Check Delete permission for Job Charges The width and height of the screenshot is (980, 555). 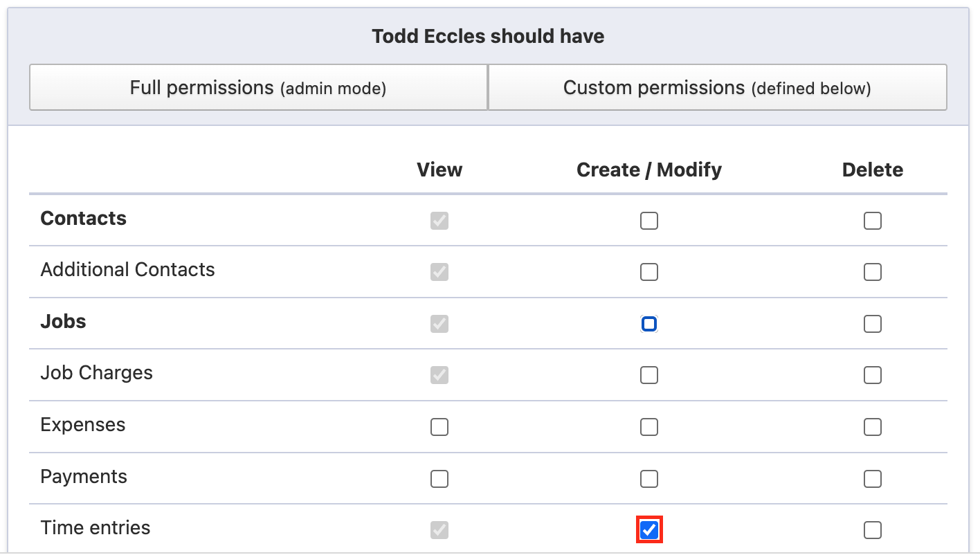[873, 375]
